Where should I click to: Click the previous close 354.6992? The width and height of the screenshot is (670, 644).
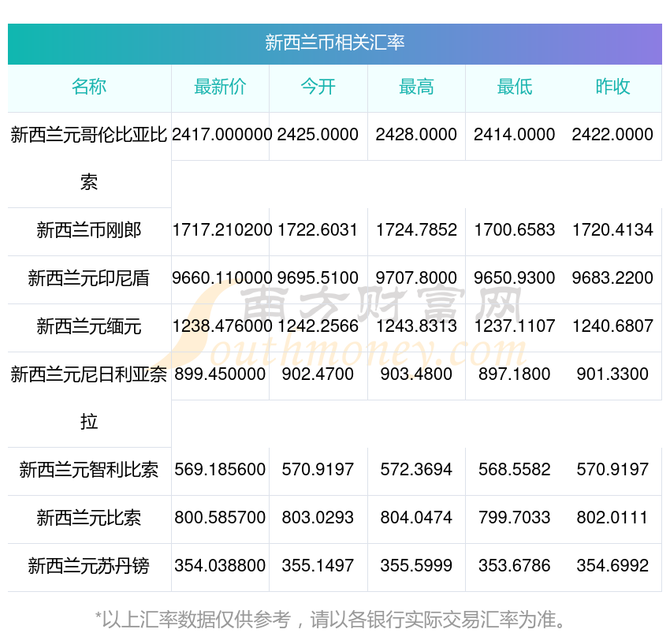point(612,565)
